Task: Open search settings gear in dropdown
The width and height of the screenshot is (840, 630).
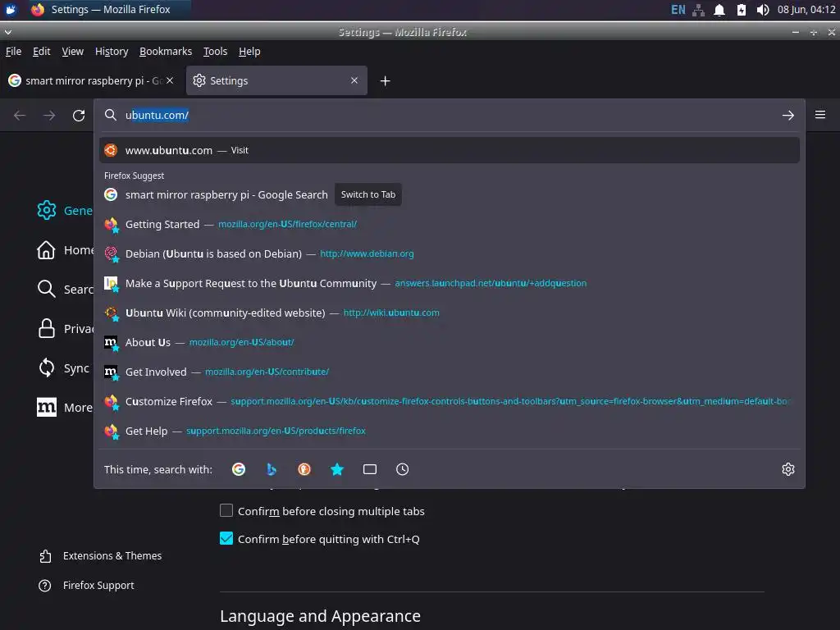Action: 788,469
